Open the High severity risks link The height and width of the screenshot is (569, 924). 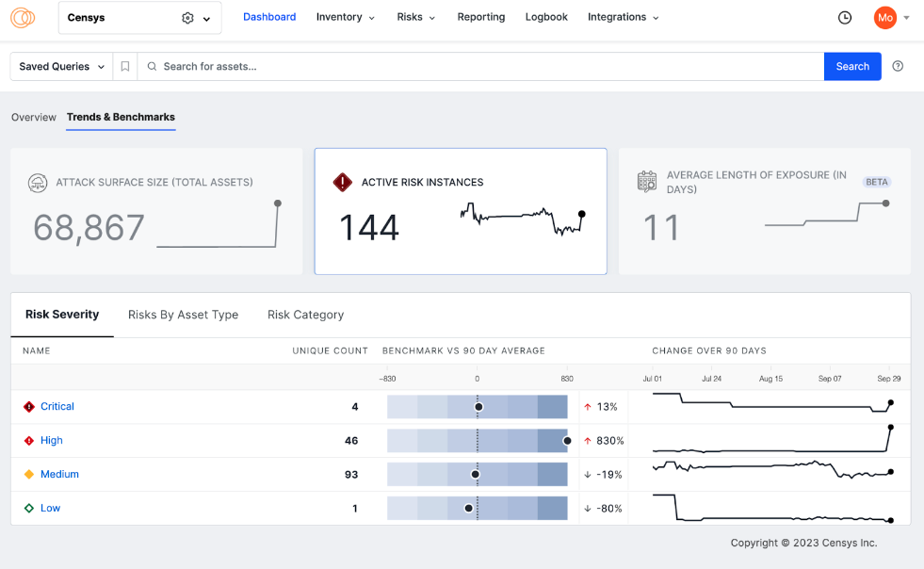click(x=51, y=440)
